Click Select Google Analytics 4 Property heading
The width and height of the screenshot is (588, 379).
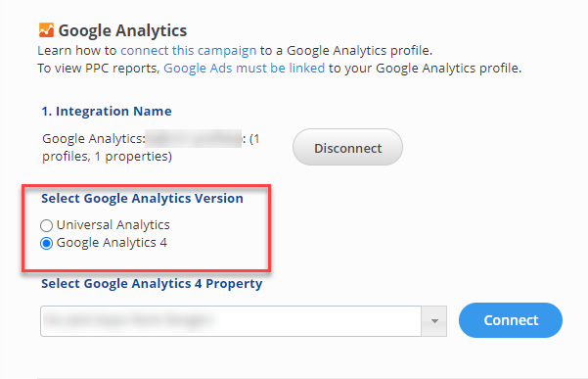(152, 284)
